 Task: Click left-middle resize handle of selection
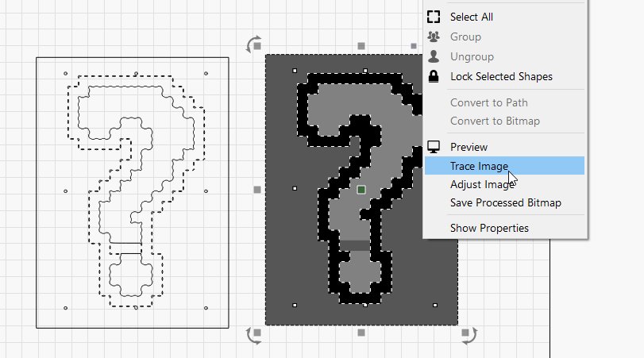point(257,190)
